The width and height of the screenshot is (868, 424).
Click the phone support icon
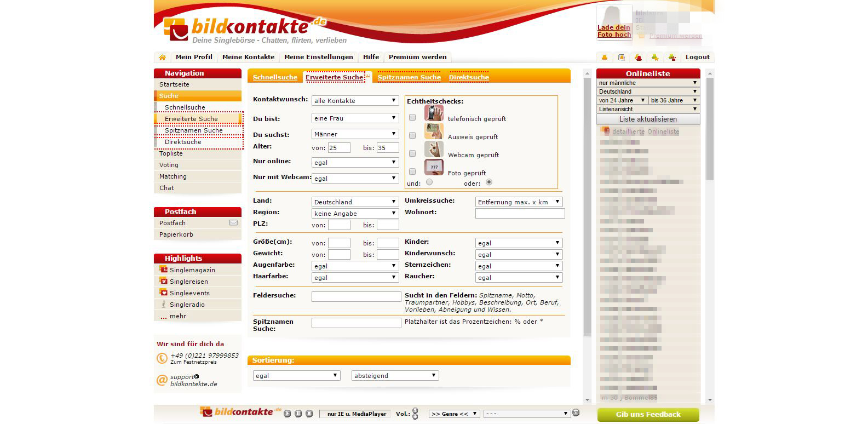click(x=162, y=358)
